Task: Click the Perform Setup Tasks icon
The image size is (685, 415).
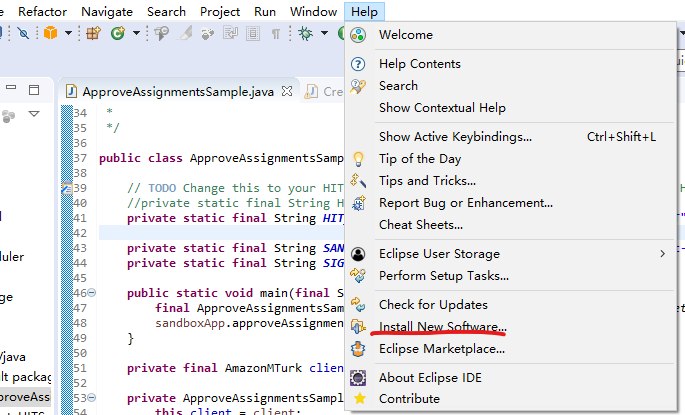Action: point(358,275)
